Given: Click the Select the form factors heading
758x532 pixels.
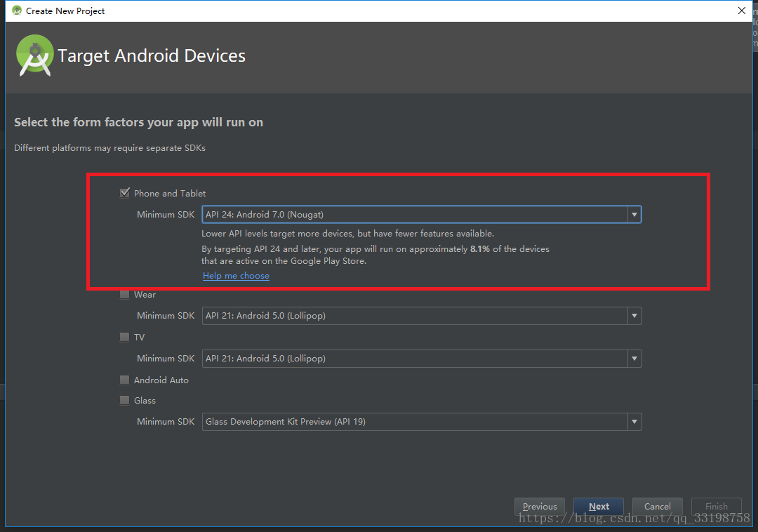Looking at the screenshot, I should click(x=139, y=122).
